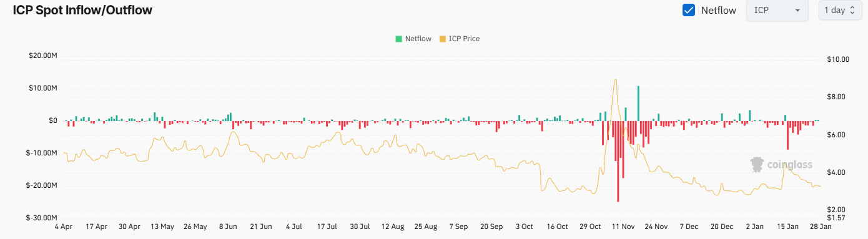Click the 11 Nov date label

click(x=623, y=227)
